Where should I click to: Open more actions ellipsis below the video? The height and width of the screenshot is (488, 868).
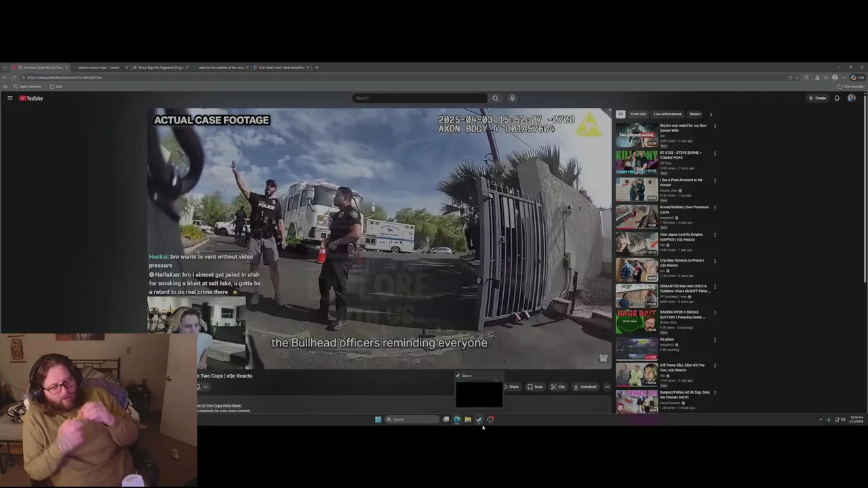[607, 387]
